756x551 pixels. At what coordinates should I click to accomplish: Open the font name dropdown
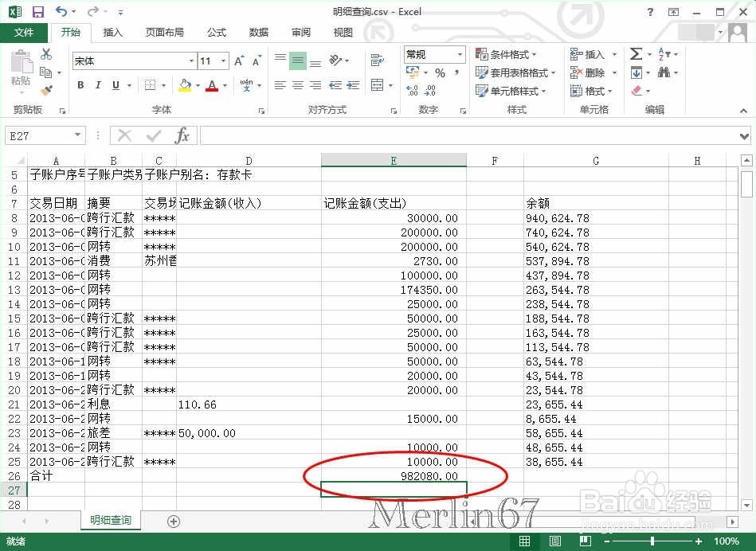[191, 61]
